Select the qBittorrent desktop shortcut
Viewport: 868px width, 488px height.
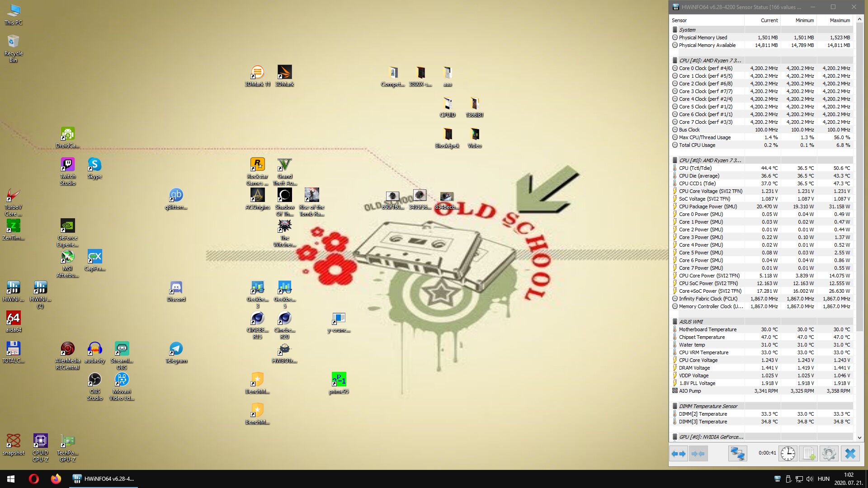pyautogui.click(x=176, y=199)
